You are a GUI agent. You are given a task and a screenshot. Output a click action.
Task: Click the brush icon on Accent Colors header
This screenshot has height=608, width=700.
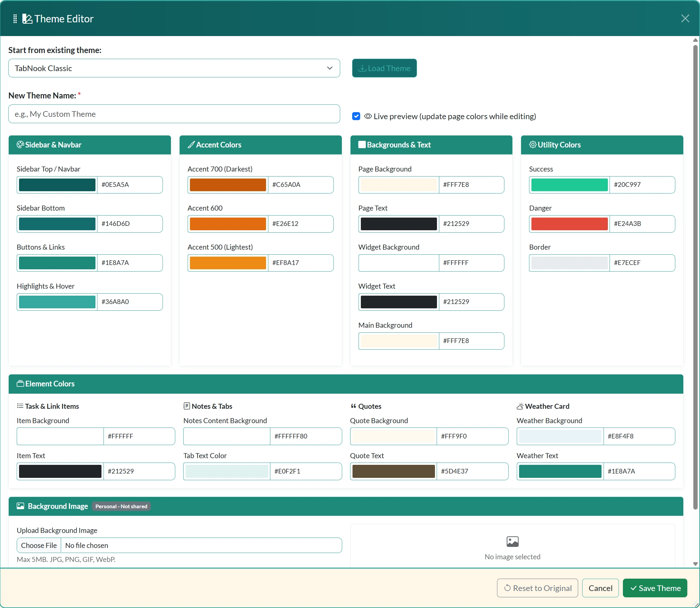point(192,144)
